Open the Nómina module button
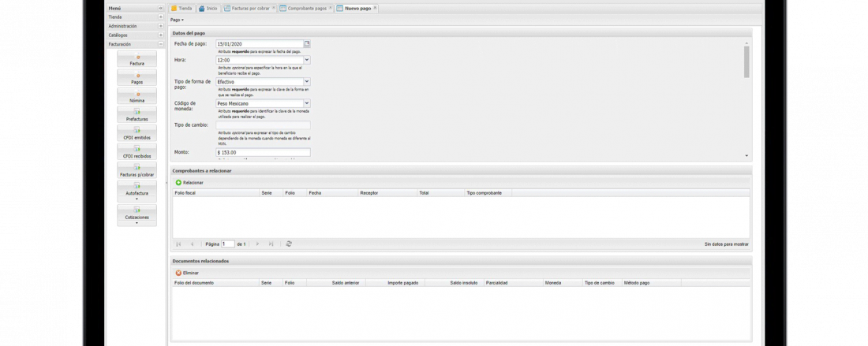Screen dimensions: 868x346 click(137, 97)
